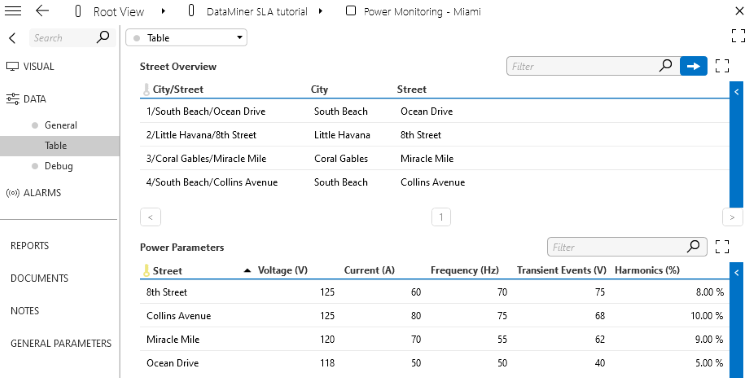Viewport: 750px width, 378px height.
Task: Select row 1/South Beach/Ocean Drive
Action: (434, 111)
